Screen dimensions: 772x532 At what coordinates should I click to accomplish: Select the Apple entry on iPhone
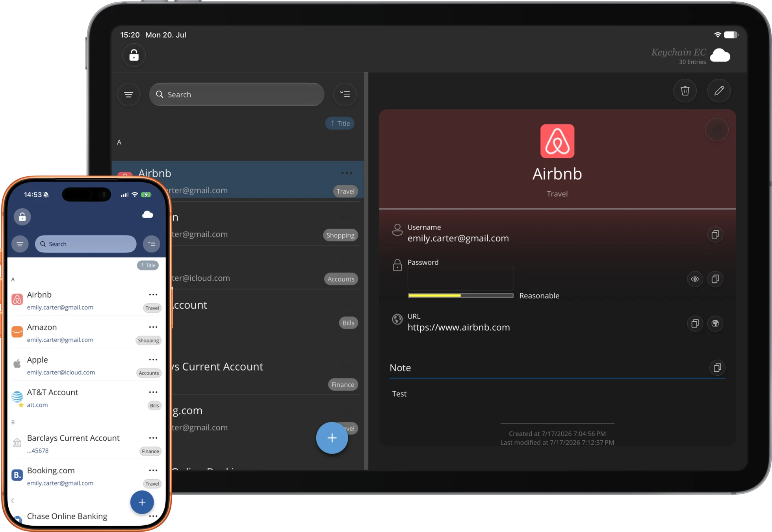pyautogui.click(x=86, y=365)
